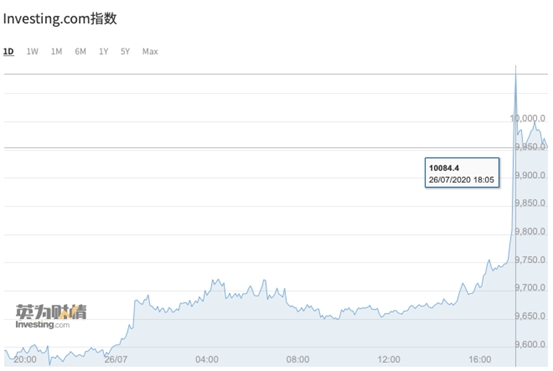Click the 9,950.0 price axis label
The width and height of the screenshot is (553, 371).
click(x=530, y=147)
